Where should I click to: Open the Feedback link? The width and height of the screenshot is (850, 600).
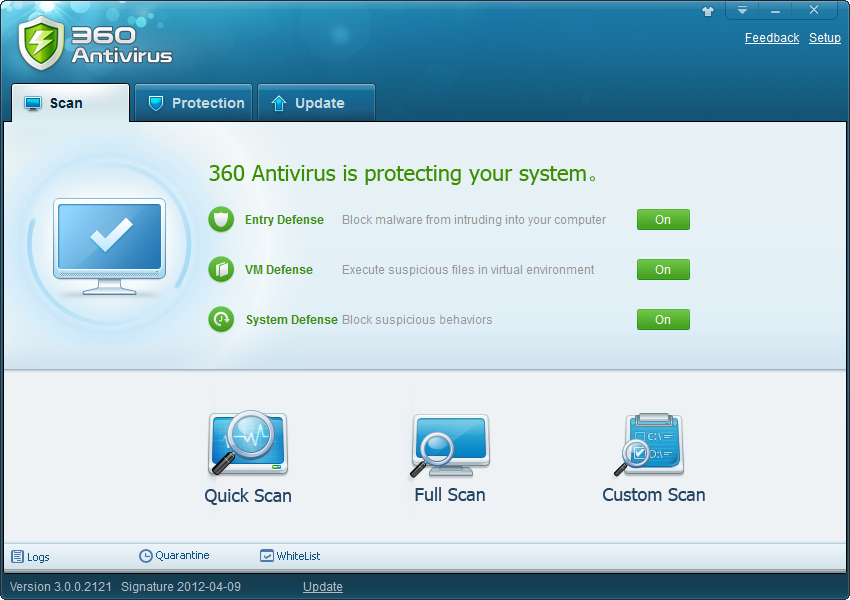tap(771, 38)
